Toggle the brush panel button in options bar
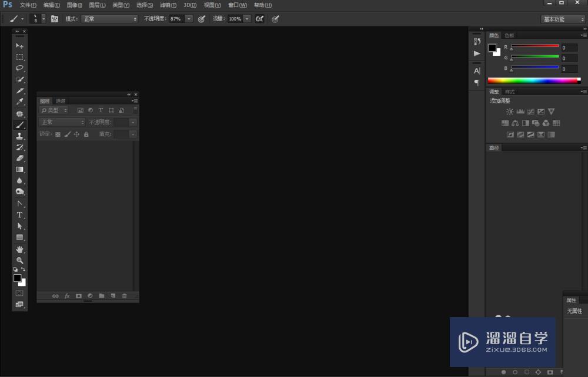Screen dimensions: 588x377 [55, 19]
